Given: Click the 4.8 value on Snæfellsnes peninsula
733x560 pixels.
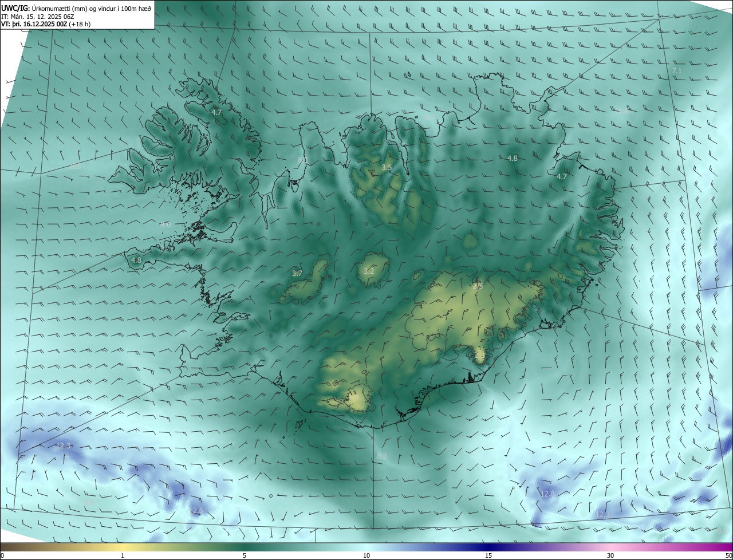Looking at the screenshot, I should point(136,260).
